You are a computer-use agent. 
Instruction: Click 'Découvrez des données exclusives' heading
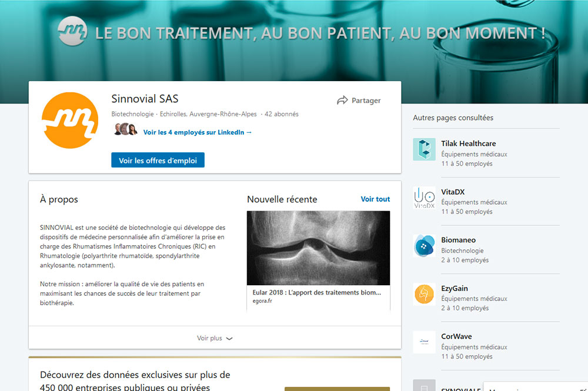(x=135, y=380)
